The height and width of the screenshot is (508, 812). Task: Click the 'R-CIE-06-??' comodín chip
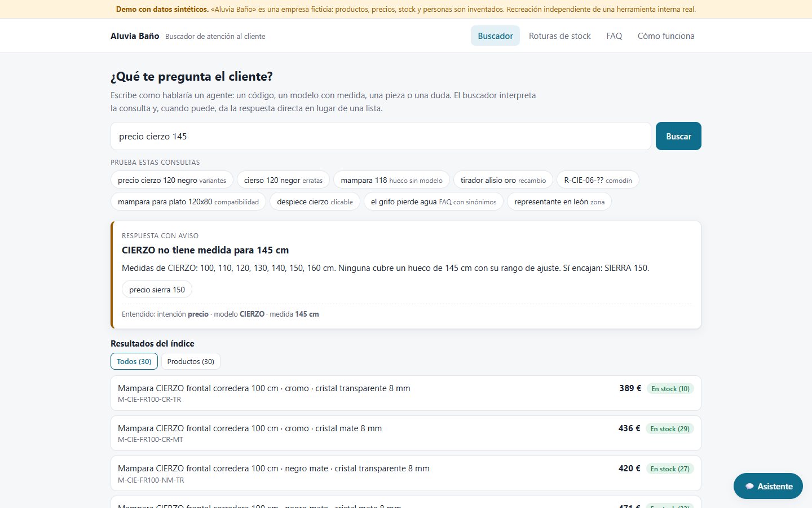[598, 180]
